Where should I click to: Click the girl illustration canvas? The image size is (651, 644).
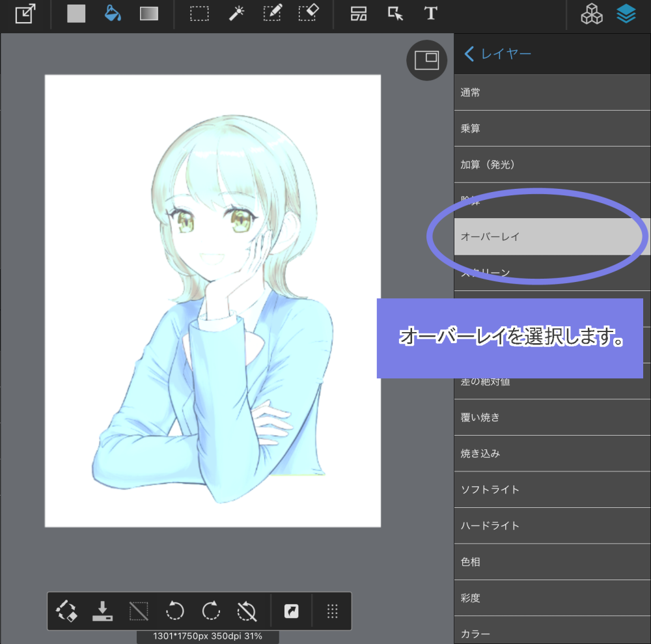pyautogui.click(x=213, y=301)
